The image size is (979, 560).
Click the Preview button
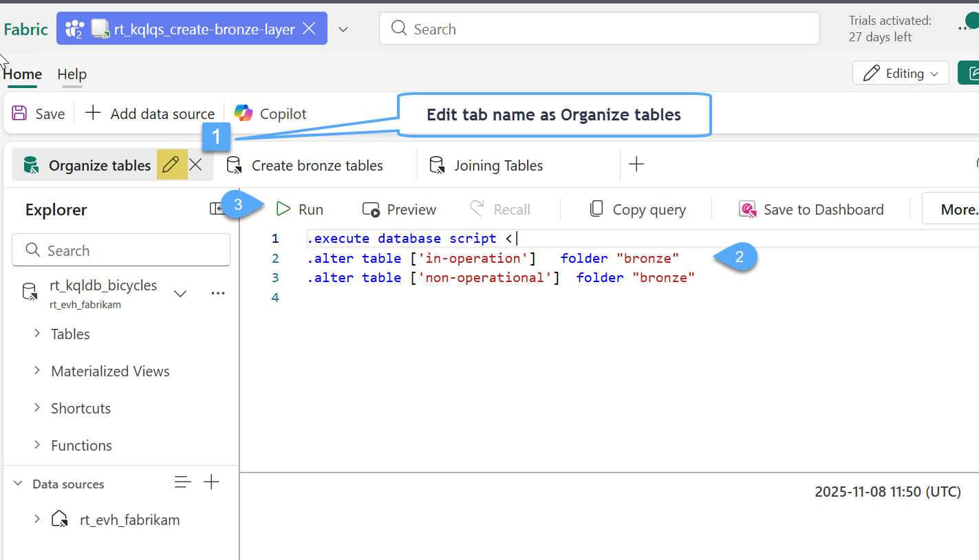[400, 209]
